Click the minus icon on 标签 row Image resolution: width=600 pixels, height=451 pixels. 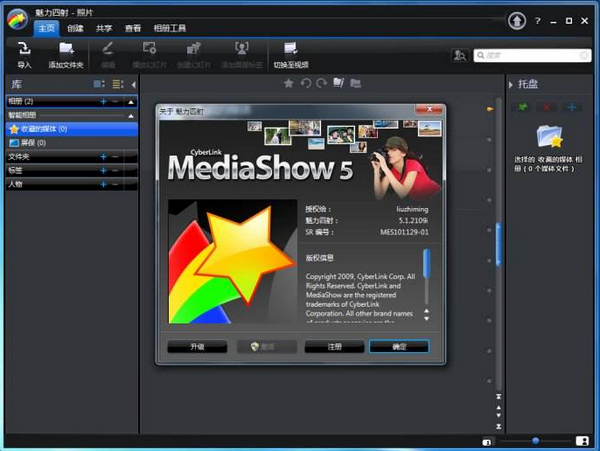tap(115, 170)
